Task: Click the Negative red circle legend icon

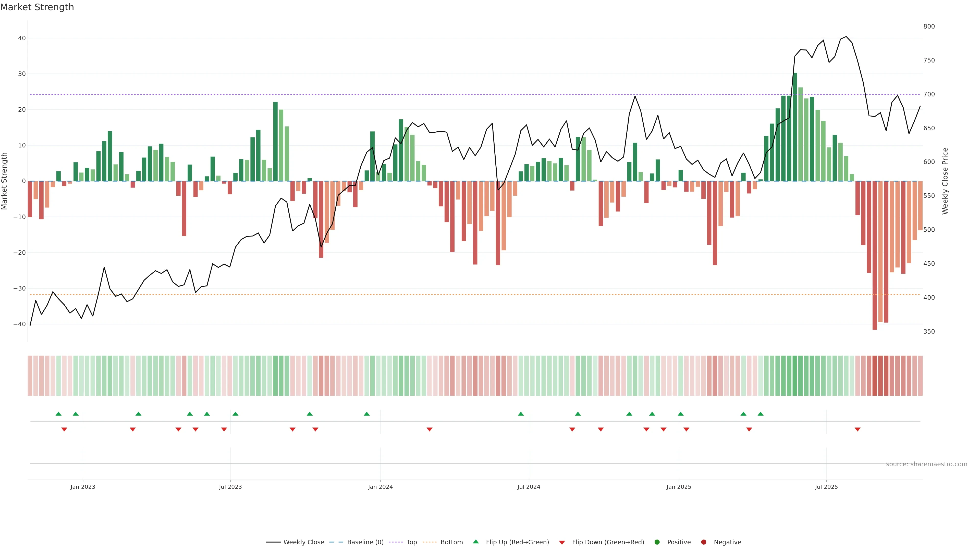Action: pos(703,542)
